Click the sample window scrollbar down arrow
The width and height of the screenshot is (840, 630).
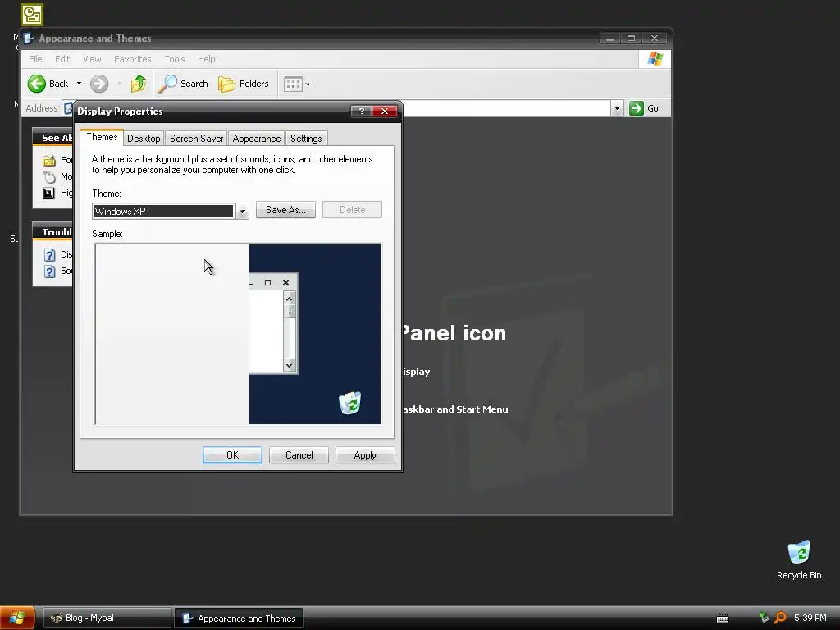(290, 365)
